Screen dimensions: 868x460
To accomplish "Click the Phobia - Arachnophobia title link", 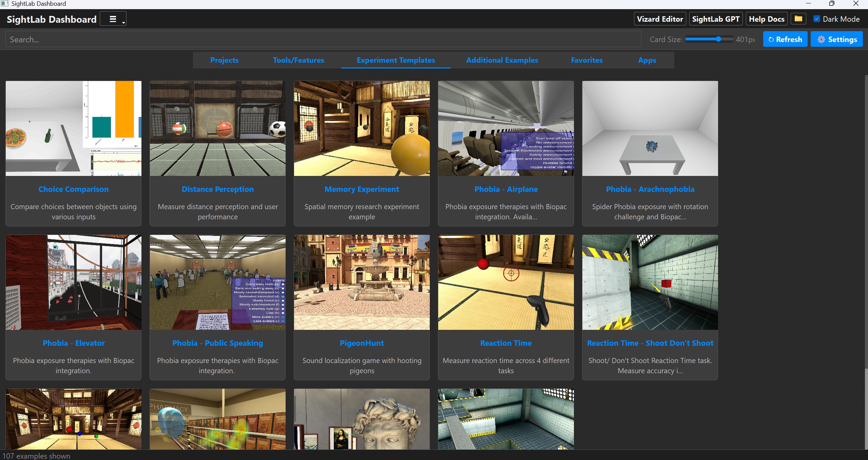I will coord(650,189).
